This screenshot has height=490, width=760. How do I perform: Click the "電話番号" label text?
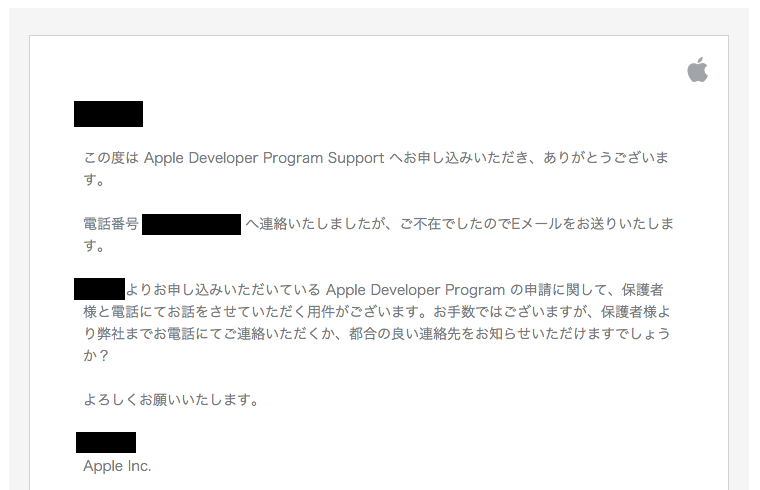[x=111, y=224]
